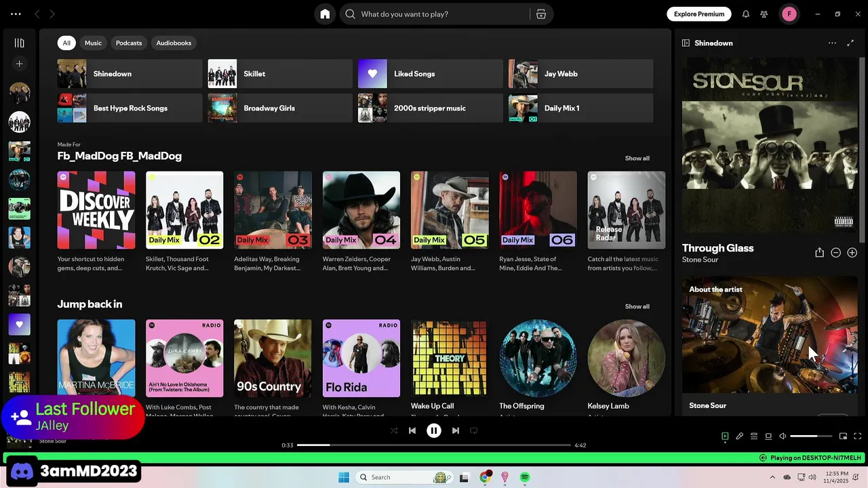Open Daily Mix 02 cover
The width and height of the screenshot is (868, 488).
[184, 210]
